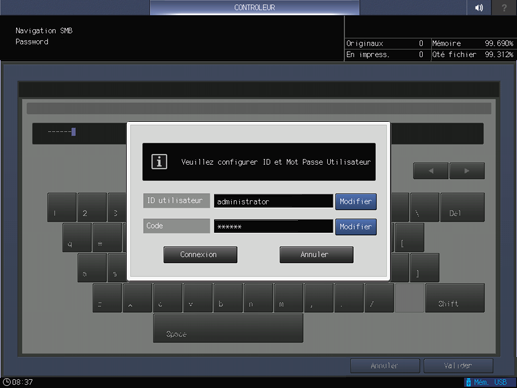Tap the n key on keyboard

pyautogui.click(x=258, y=298)
